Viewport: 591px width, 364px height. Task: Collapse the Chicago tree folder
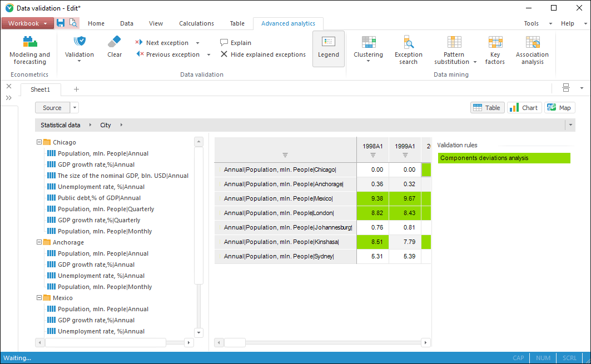point(39,142)
